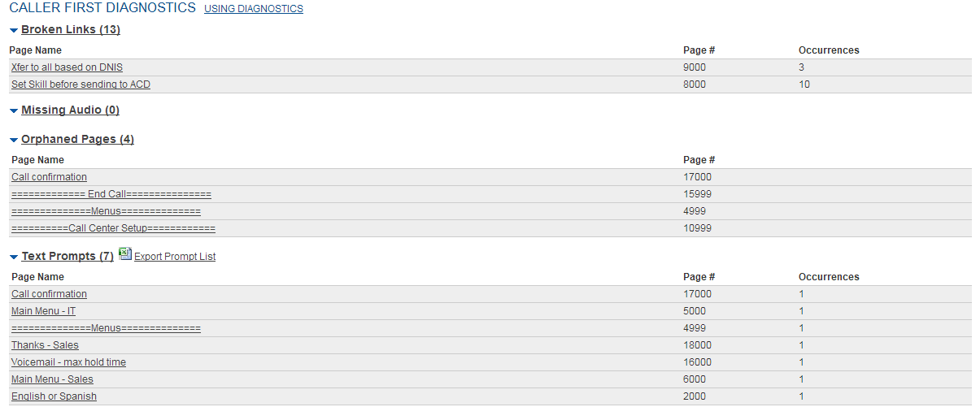Collapse the Orphaned Pages section arrow

(x=14, y=141)
